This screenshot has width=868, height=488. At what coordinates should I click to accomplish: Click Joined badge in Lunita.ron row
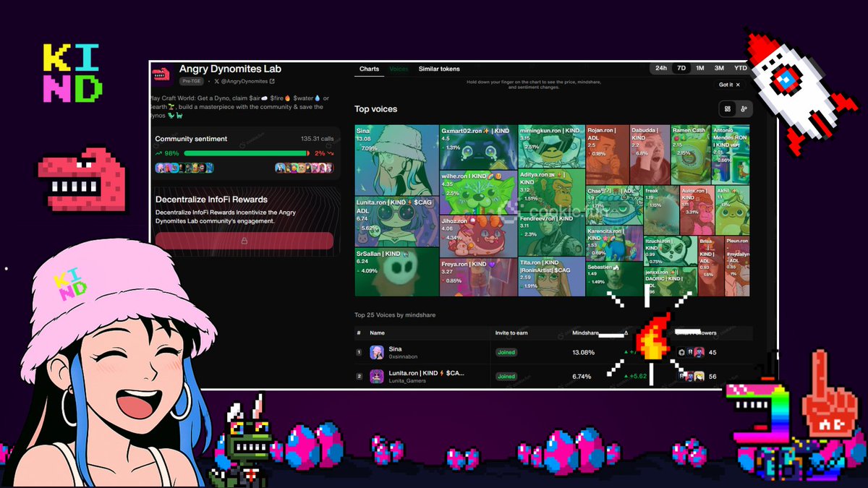[506, 376]
